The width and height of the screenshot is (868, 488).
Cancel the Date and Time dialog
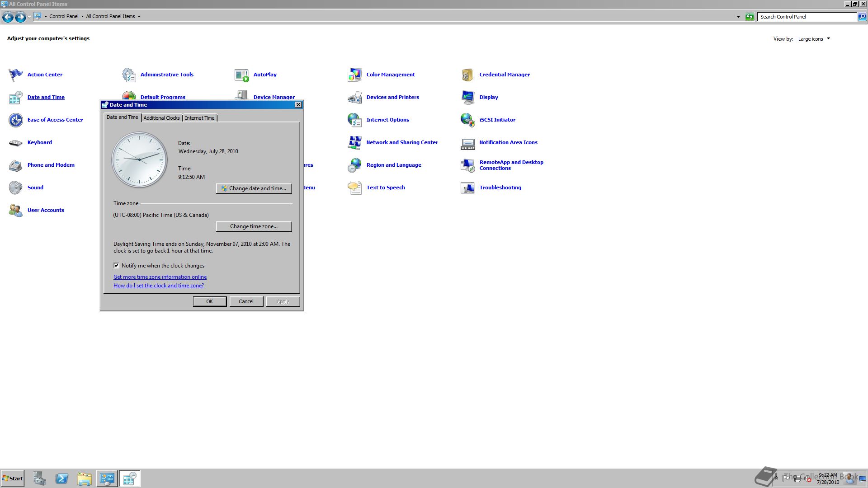(246, 301)
